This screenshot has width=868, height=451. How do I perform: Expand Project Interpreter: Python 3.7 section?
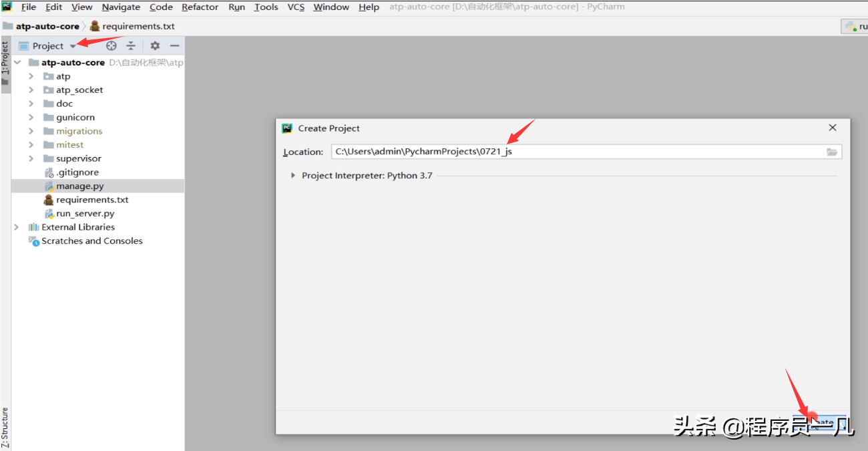[x=292, y=175]
